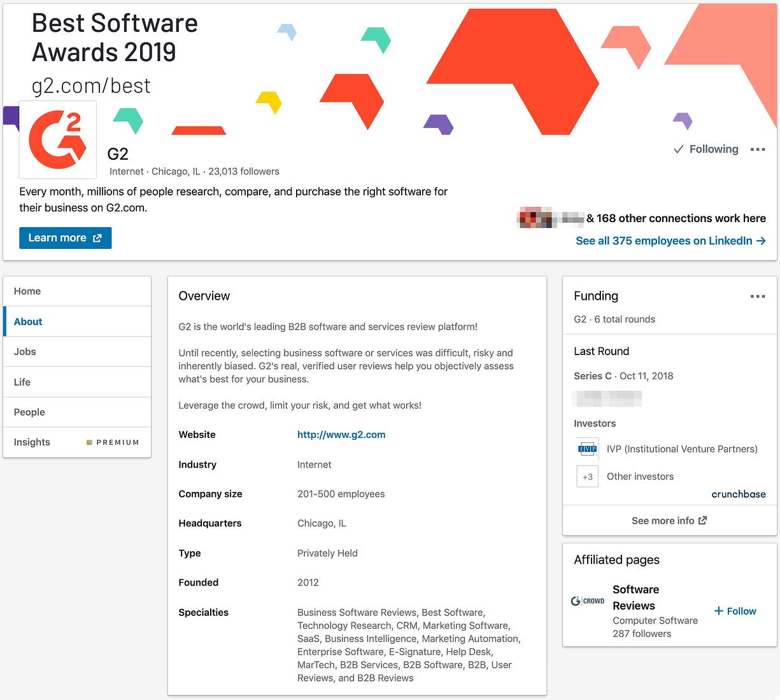Toggle the Following button off

[706, 150]
